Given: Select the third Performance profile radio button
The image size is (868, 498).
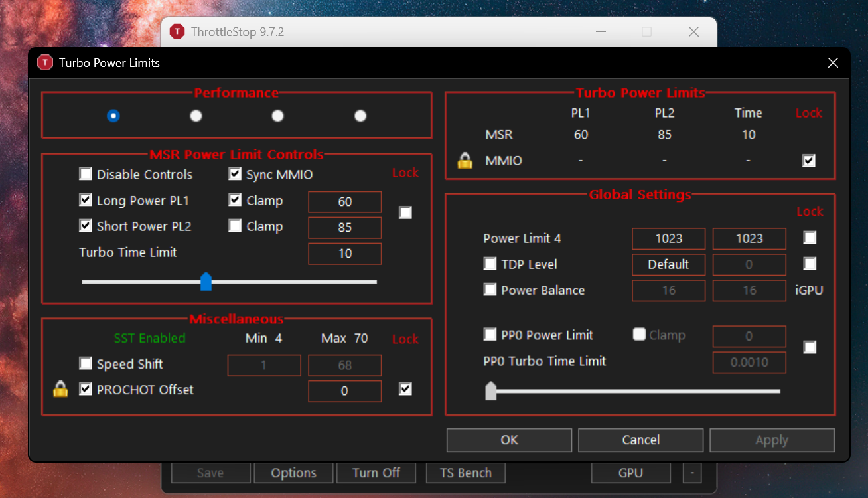Looking at the screenshot, I should pyautogui.click(x=278, y=116).
